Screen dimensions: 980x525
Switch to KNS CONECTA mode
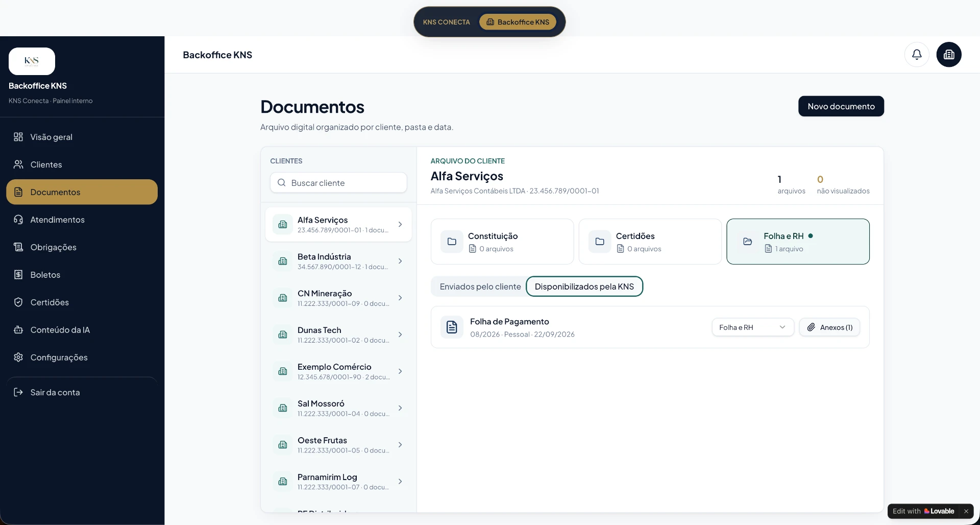[447, 22]
